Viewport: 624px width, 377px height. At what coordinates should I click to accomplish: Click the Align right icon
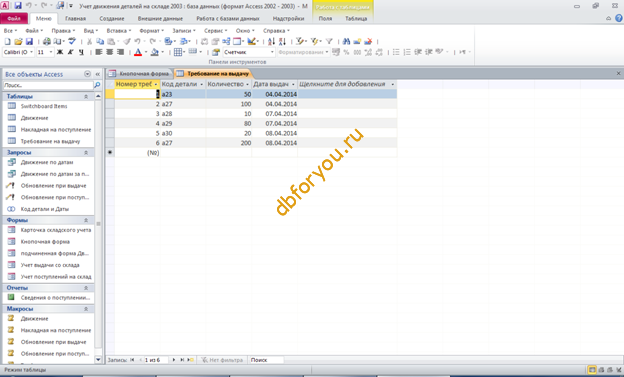coord(120,52)
